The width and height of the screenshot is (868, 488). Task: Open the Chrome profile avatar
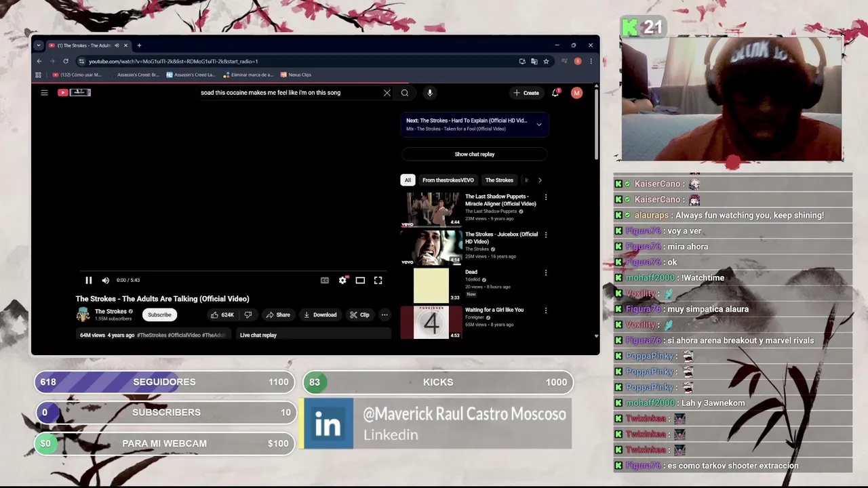578,61
